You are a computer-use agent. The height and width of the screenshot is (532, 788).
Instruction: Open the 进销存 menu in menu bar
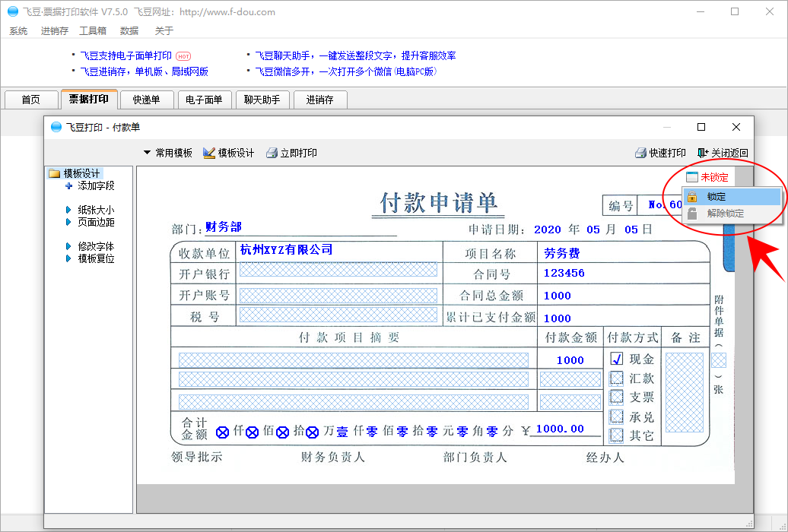(x=54, y=31)
